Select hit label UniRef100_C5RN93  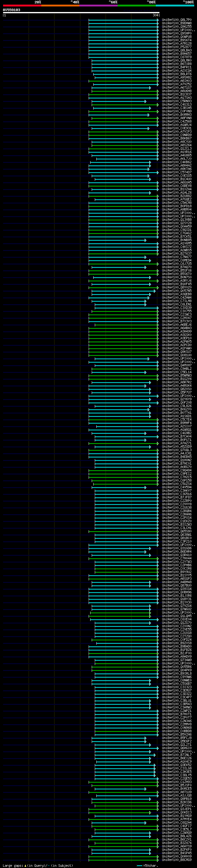click(x=176, y=101)
